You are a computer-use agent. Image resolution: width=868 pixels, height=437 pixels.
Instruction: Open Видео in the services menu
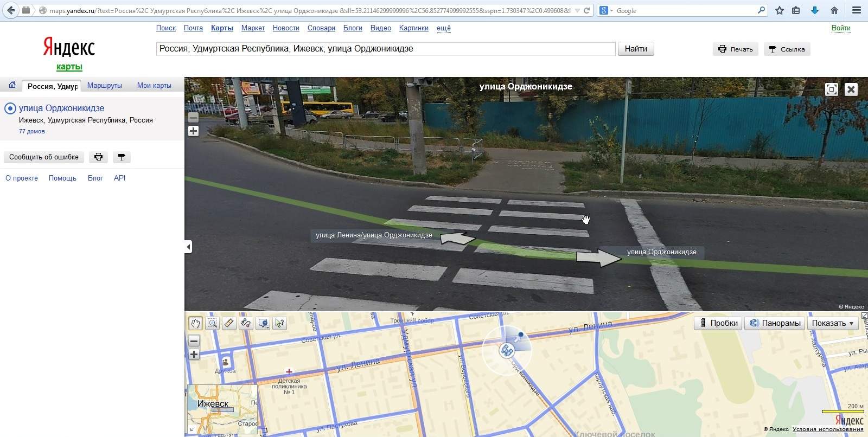[381, 28]
